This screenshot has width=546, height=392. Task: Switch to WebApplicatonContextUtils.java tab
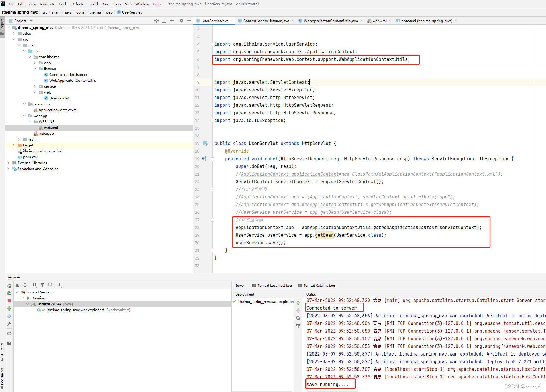[331, 21]
